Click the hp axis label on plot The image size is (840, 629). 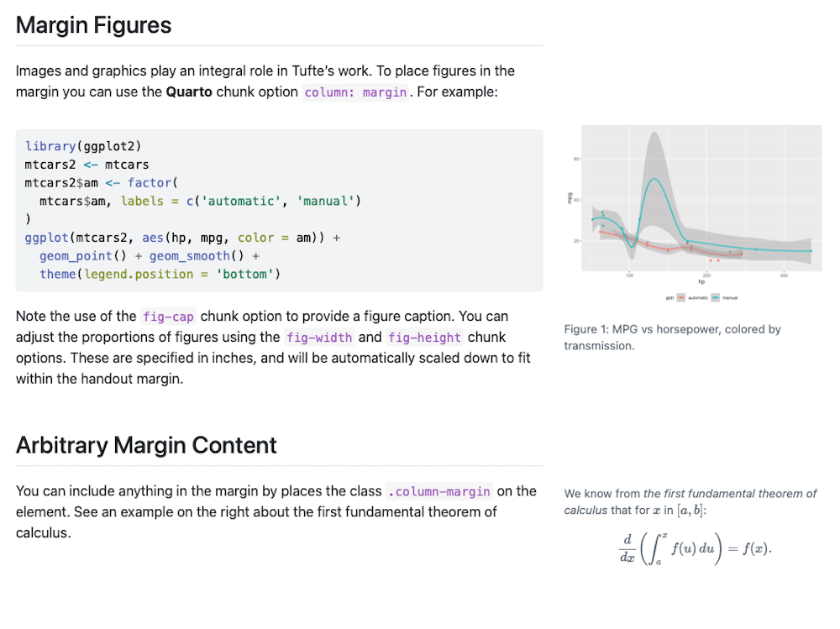tap(701, 282)
